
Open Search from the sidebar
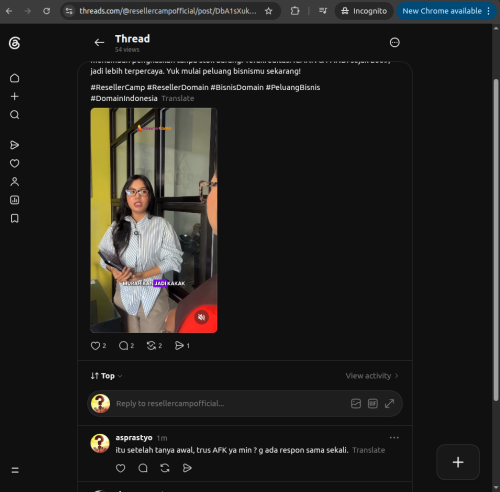click(x=14, y=115)
